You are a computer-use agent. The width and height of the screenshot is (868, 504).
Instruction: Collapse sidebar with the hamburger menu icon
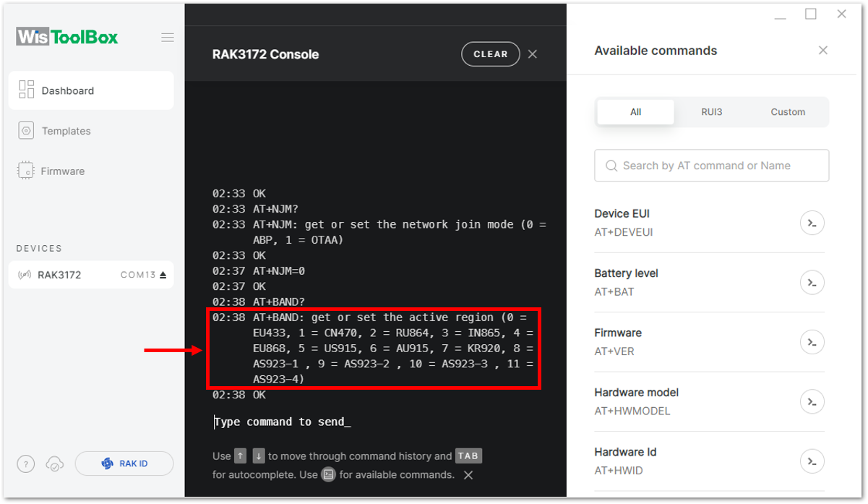168,38
